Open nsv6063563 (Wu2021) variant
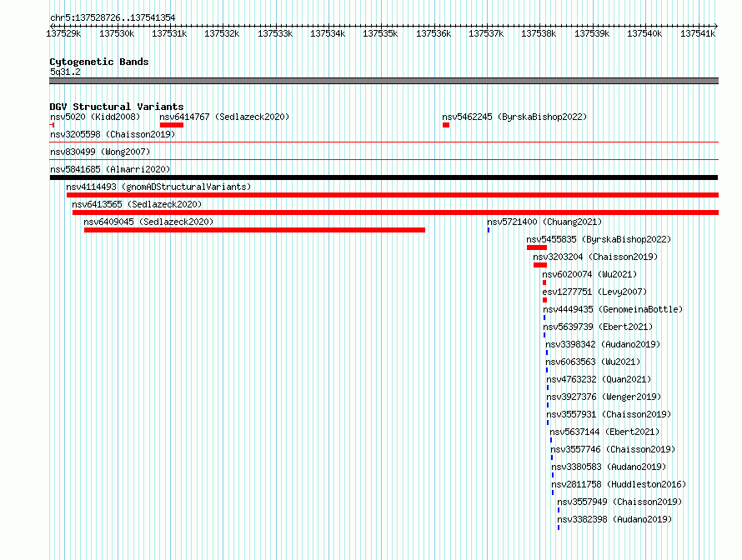Image resolution: width=742 pixels, height=560 pixels. coord(593,362)
